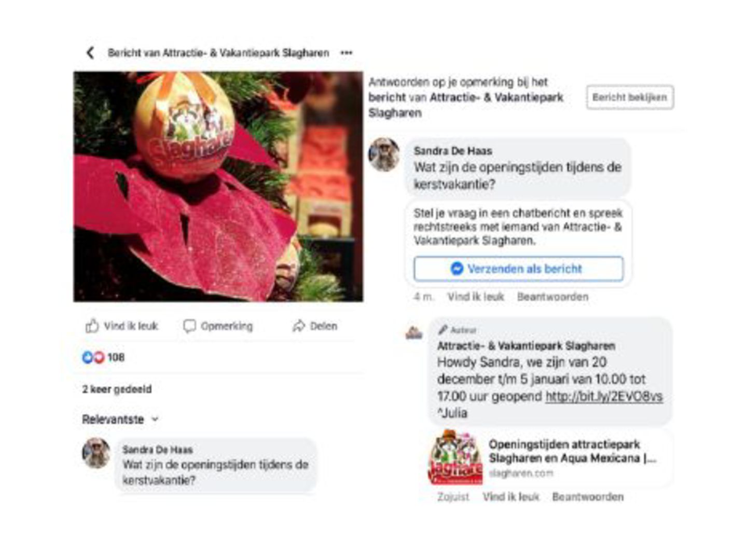Click the Bericht bekijken button
Image resolution: width=747 pixels, height=560 pixels.
630,97
